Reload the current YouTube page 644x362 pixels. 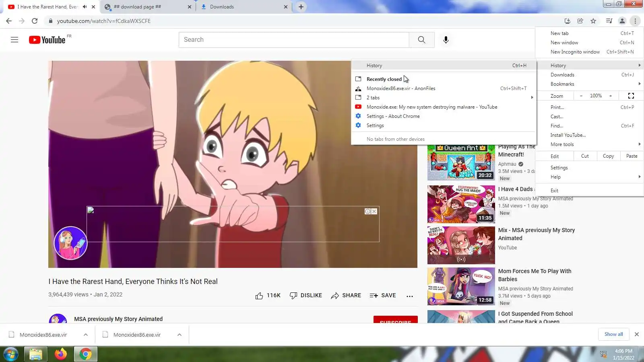(35, 21)
